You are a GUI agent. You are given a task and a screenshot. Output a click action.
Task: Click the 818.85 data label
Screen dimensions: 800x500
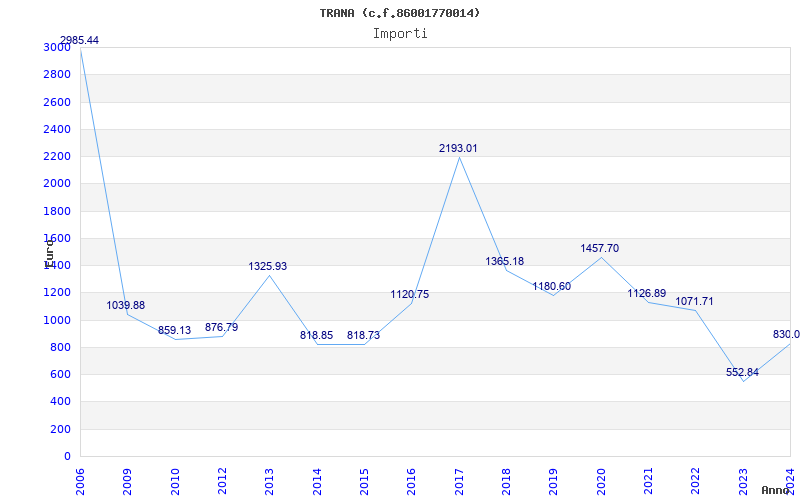(x=316, y=335)
